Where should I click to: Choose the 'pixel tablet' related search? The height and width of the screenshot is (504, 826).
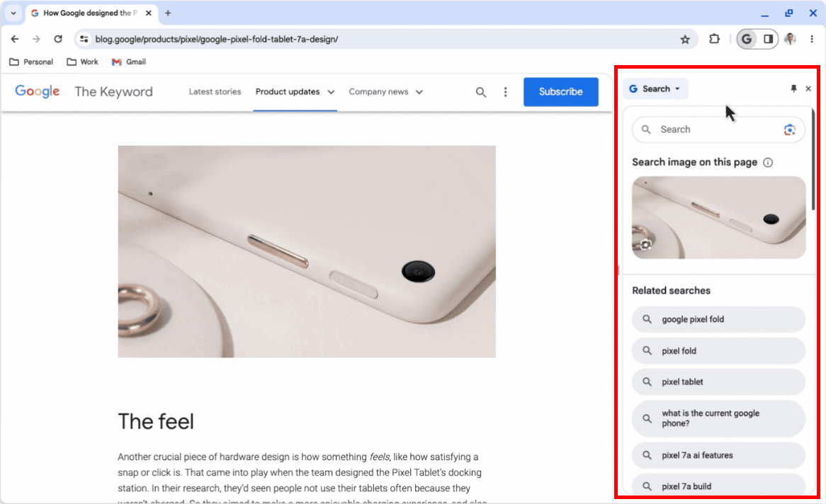coord(718,382)
